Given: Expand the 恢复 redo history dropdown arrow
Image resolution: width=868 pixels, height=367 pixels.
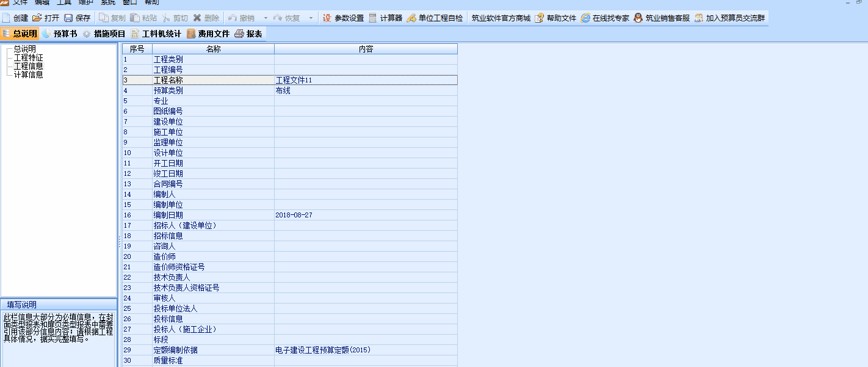Looking at the screenshot, I should (311, 18).
